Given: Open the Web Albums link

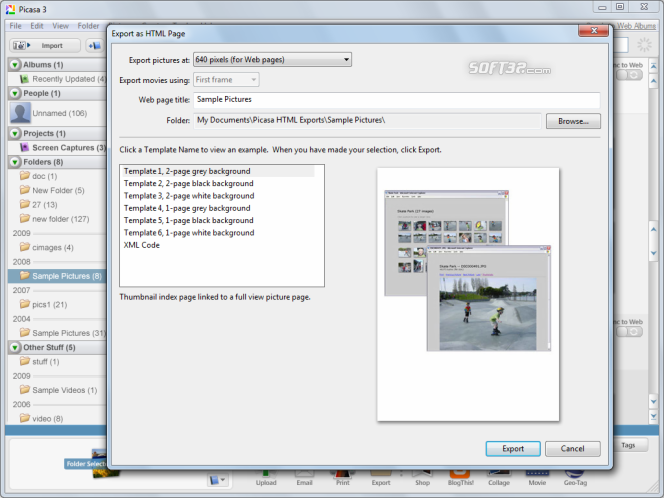Looking at the screenshot, I should [x=636, y=26].
